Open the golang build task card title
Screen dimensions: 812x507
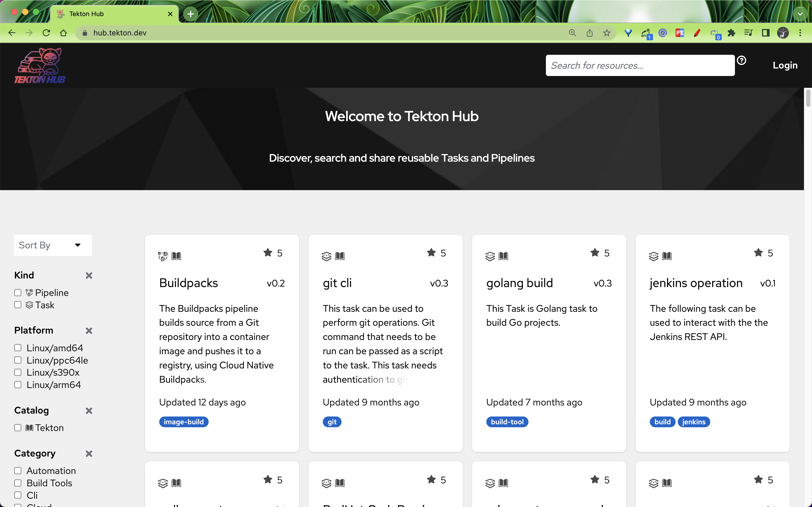[519, 283]
